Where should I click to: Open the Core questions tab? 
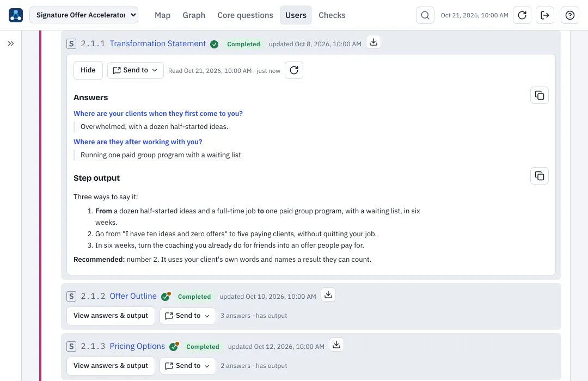click(245, 15)
